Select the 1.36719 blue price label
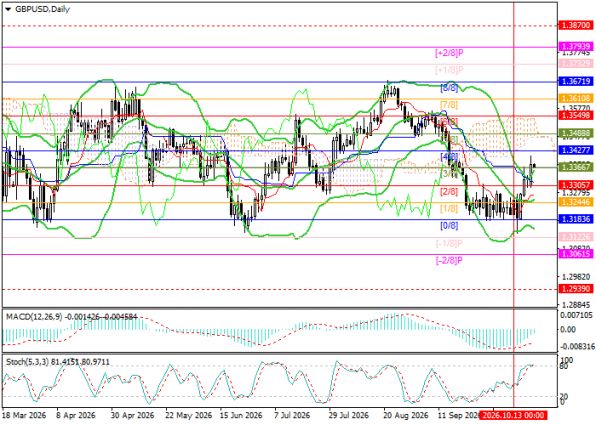Image resolution: width=596 pixels, height=425 pixels. (575, 81)
